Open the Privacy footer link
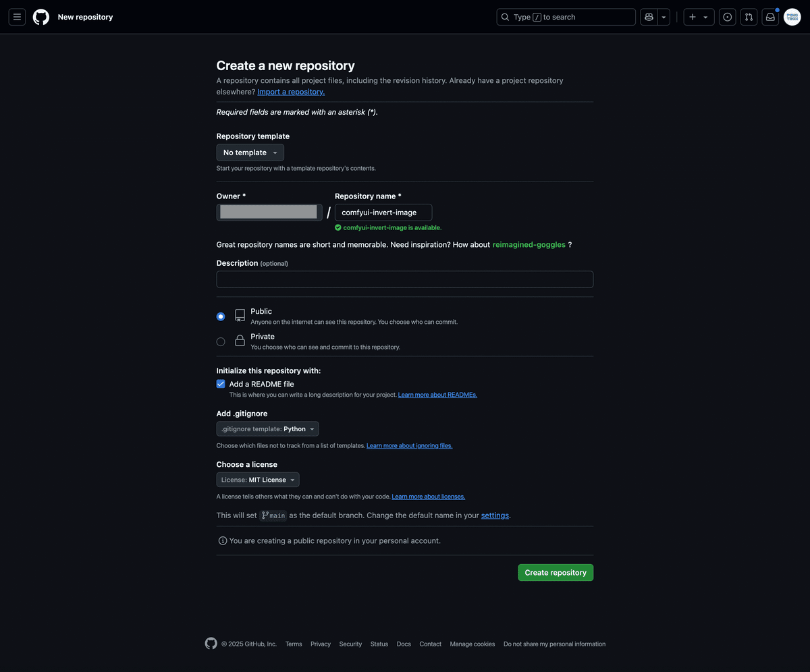This screenshot has width=810, height=672. (x=321, y=644)
